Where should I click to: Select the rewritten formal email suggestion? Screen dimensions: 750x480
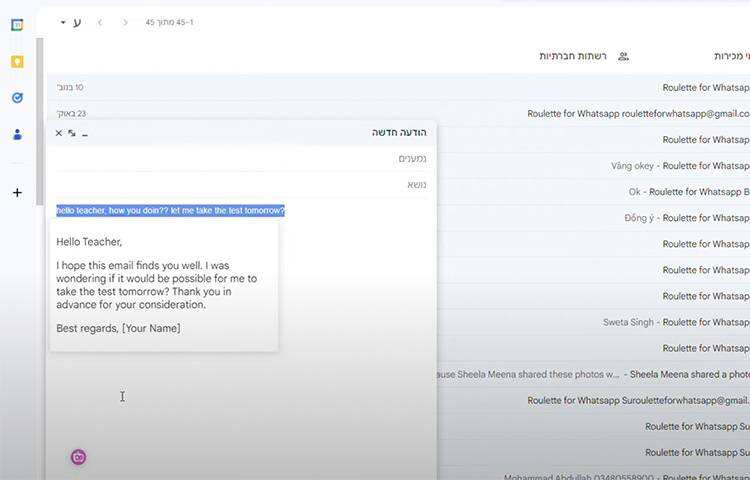164,285
